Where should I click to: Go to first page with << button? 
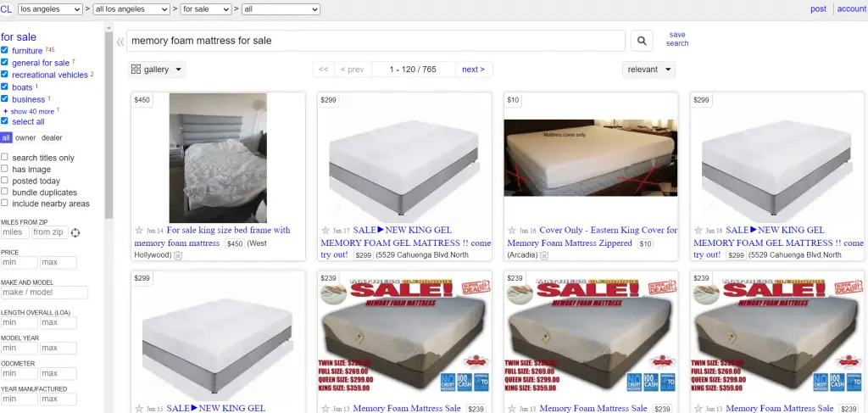click(324, 70)
